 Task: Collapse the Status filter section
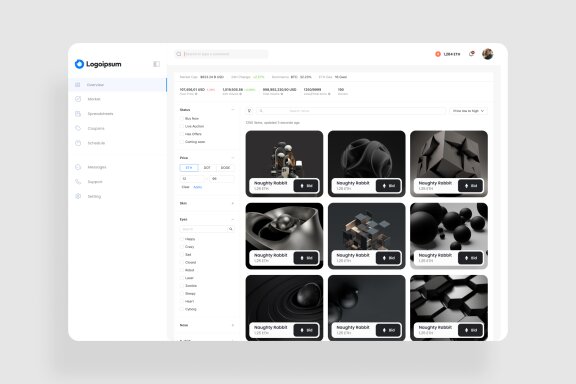click(233, 110)
